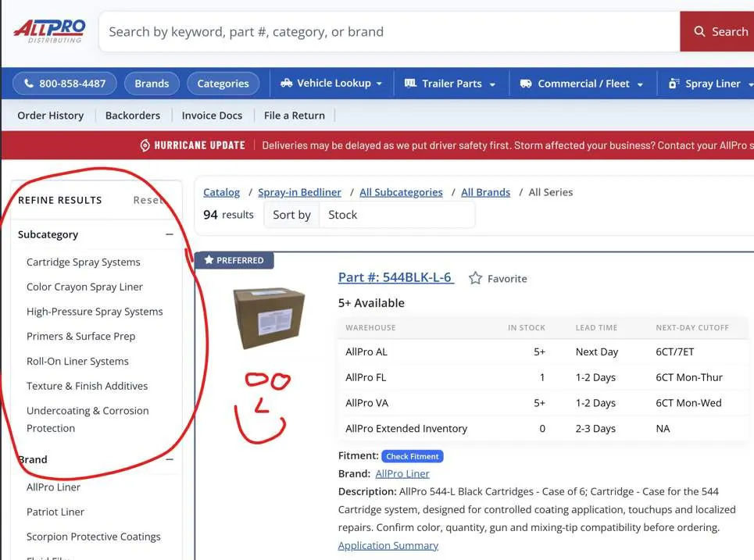The height and width of the screenshot is (560, 754).
Task: Go to Spray-in Bedliner breadcrumb
Action: tap(299, 192)
